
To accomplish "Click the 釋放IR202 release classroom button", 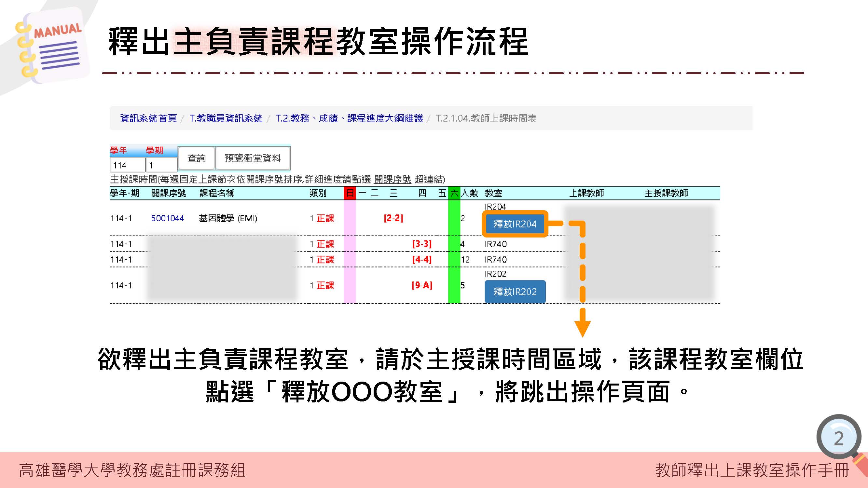I will coord(515,291).
